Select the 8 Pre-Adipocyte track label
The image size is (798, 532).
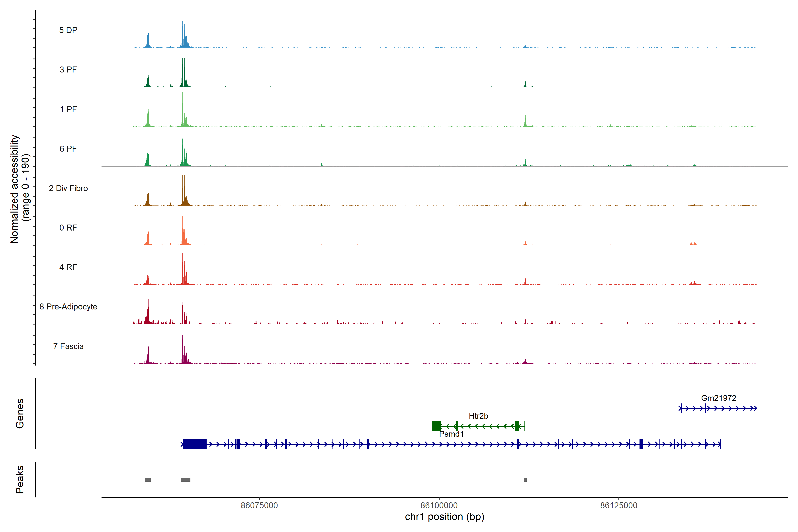68,307
